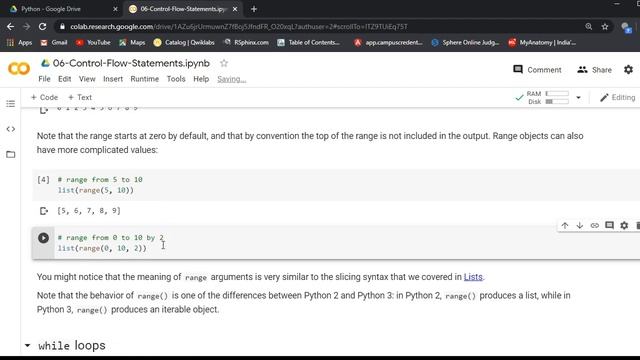This screenshot has height=360, width=640.
Task: Click the output [5, 6, 7, 8, 9]
Action: (x=89, y=211)
